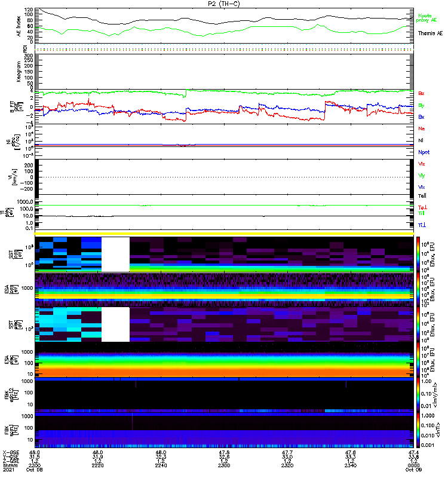The height and width of the screenshot is (478, 448).
Task: Click the "2240" time axis label
Action: (x=161, y=465)
